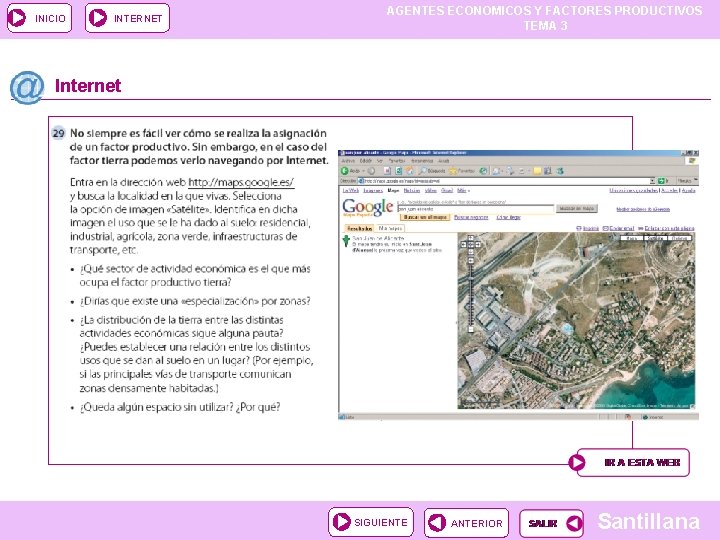Click the Búsqueda magnifier in browser toolbar
Viewport: 720px width, 540px height.
431,171
